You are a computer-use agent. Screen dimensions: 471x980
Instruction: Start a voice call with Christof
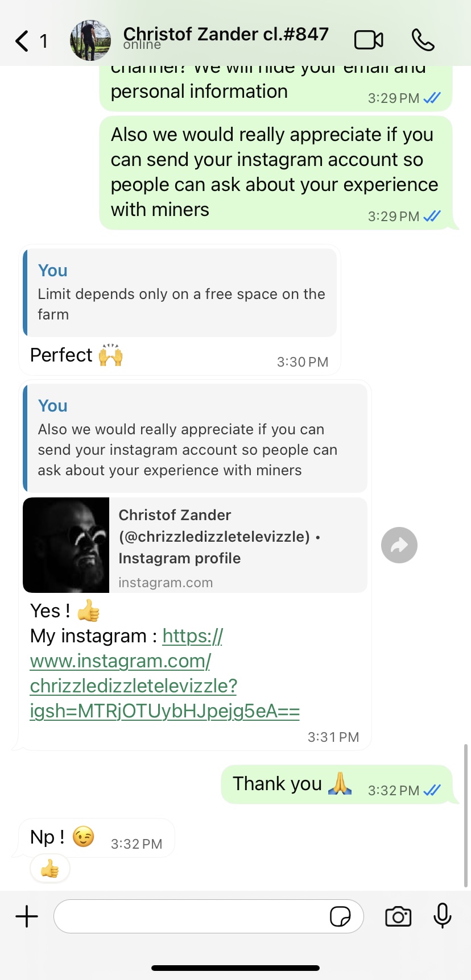click(x=423, y=40)
